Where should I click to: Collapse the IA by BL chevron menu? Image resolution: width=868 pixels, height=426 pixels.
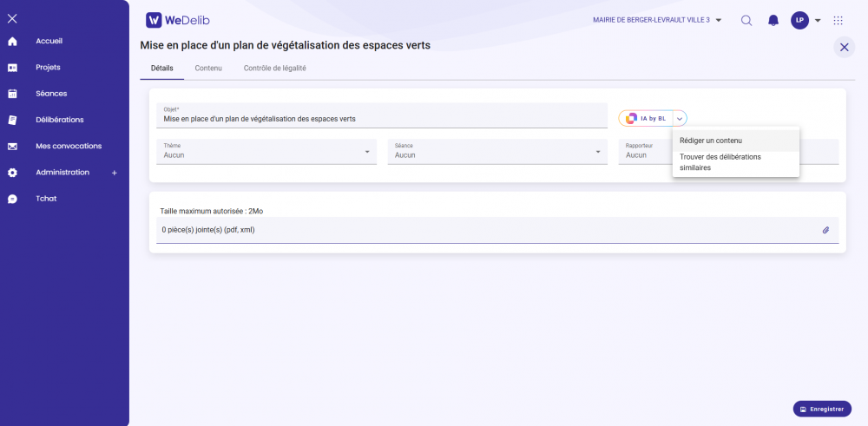click(679, 119)
